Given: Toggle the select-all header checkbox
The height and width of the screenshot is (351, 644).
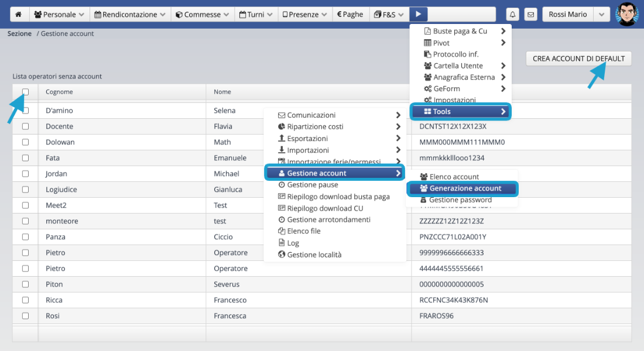Looking at the screenshot, I should click(x=25, y=92).
